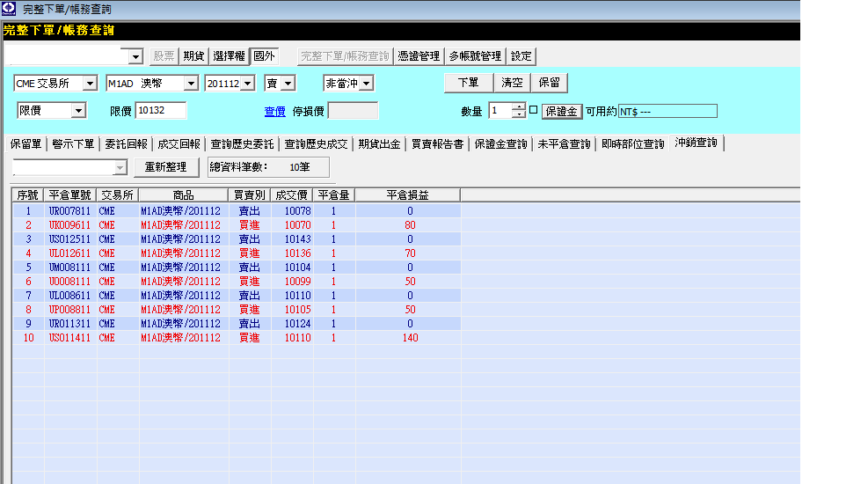Increase quantity with the spinner up arrow

tap(518, 106)
